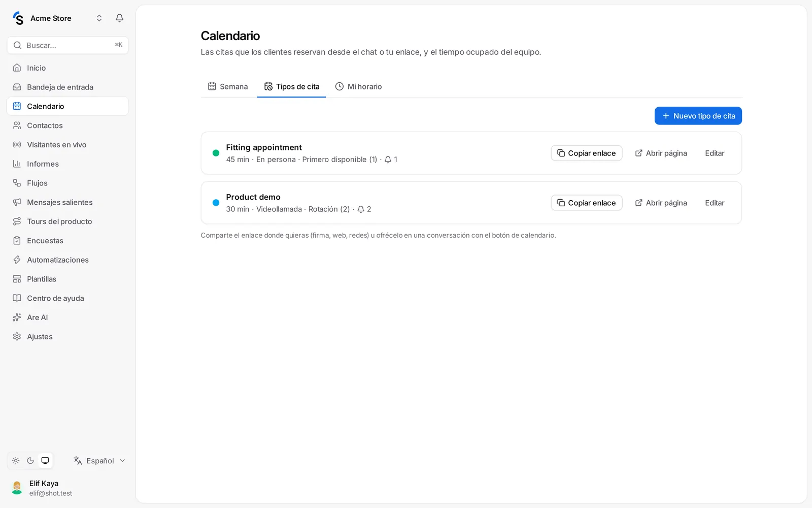This screenshot has width=812, height=508.
Task: Click the notifications bell icon
Action: 119,18
